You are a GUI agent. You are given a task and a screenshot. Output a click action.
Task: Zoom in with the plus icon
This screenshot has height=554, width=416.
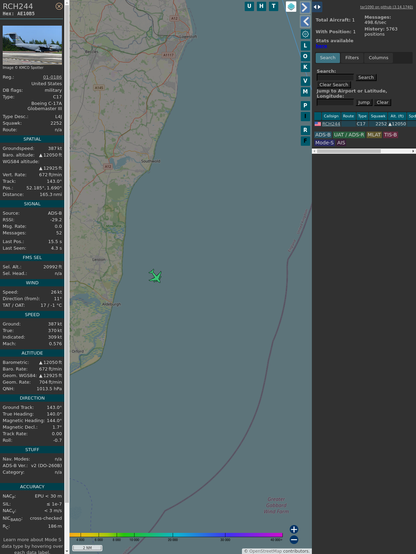(294, 529)
